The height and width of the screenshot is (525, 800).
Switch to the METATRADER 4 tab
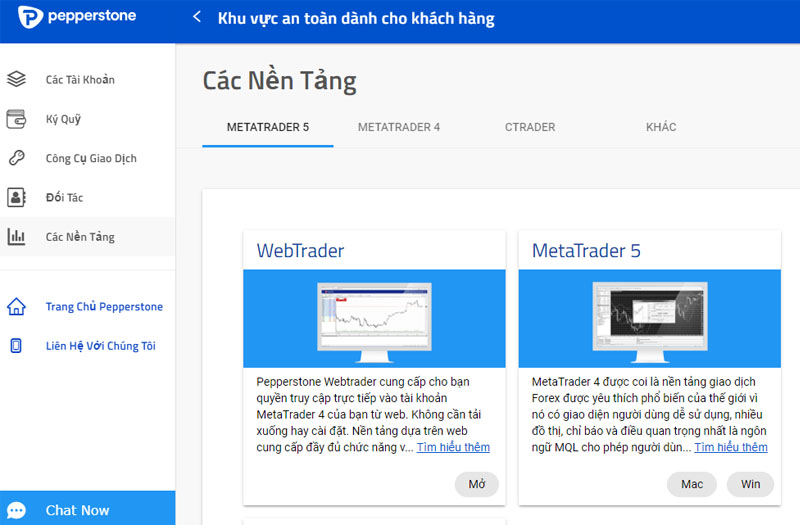[x=399, y=127]
